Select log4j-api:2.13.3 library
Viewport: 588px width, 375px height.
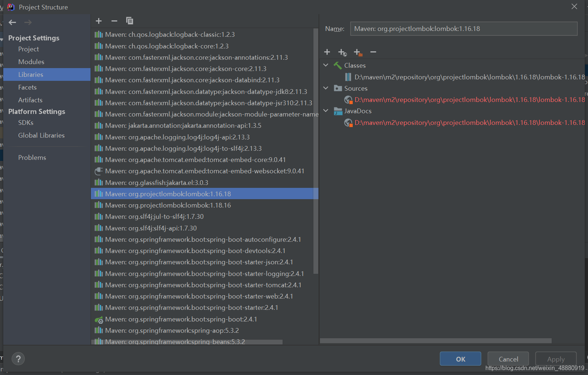point(204,137)
